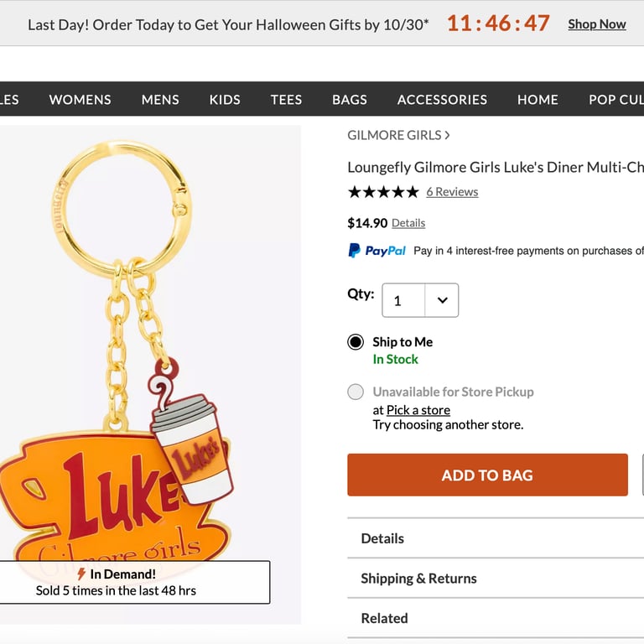
Task: Click the Shop Now link
Action: (596, 23)
